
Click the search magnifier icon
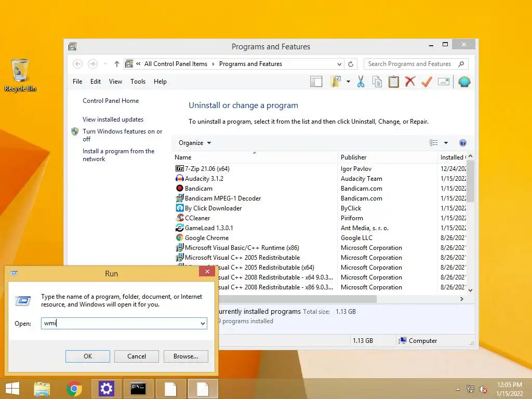(461, 64)
